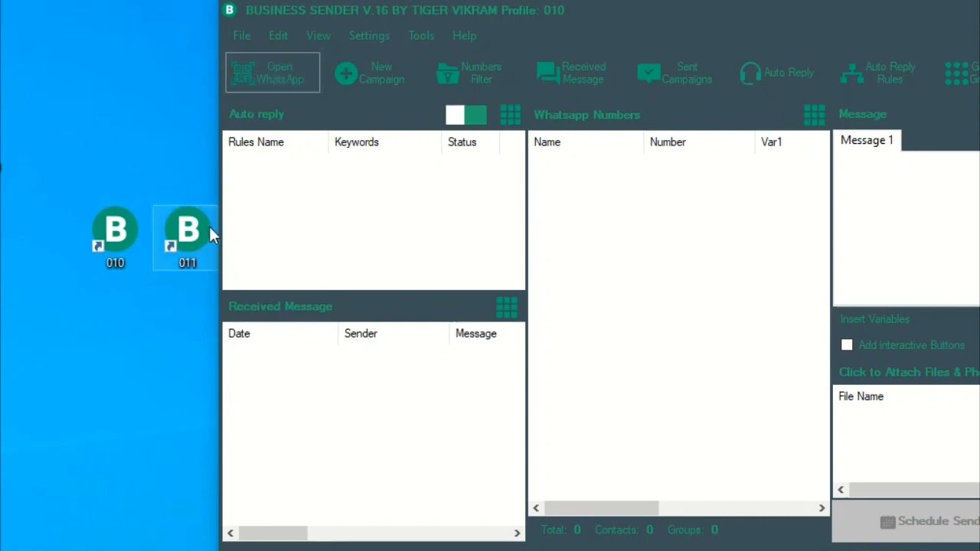Image resolution: width=980 pixels, height=551 pixels.
Task: Open the Numbers Filter tool
Action: pos(469,73)
